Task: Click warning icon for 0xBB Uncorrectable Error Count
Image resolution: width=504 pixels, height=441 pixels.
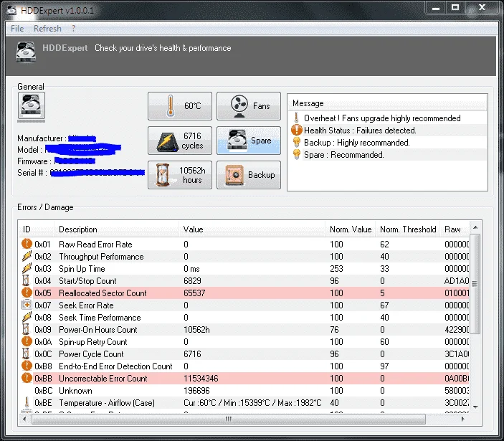Action: pyautogui.click(x=27, y=378)
